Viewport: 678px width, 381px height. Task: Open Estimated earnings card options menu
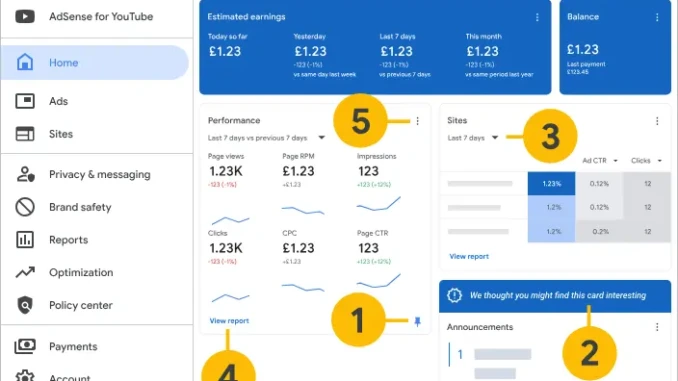[x=537, y=17]
